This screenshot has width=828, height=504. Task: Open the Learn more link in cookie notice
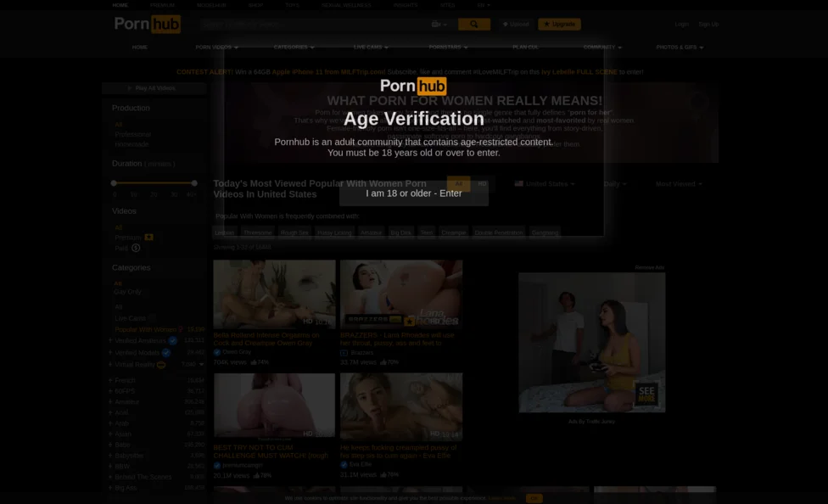501,498
